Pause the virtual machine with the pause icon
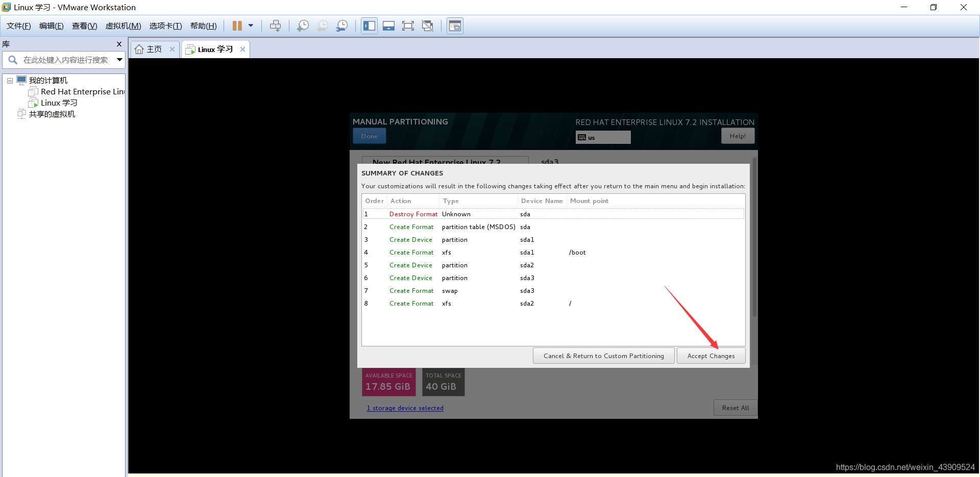Viewport: 980px width, 477px height. pyautogui.click(x=237, y=26)
